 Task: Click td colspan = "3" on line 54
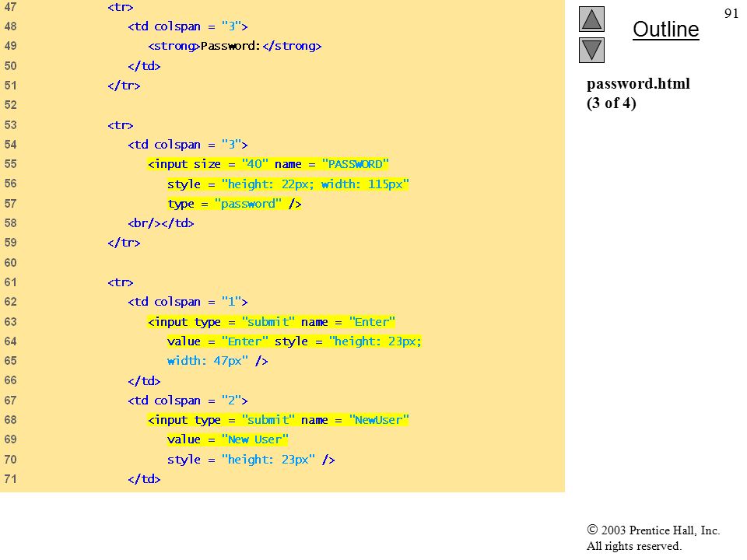click(188, 145)
